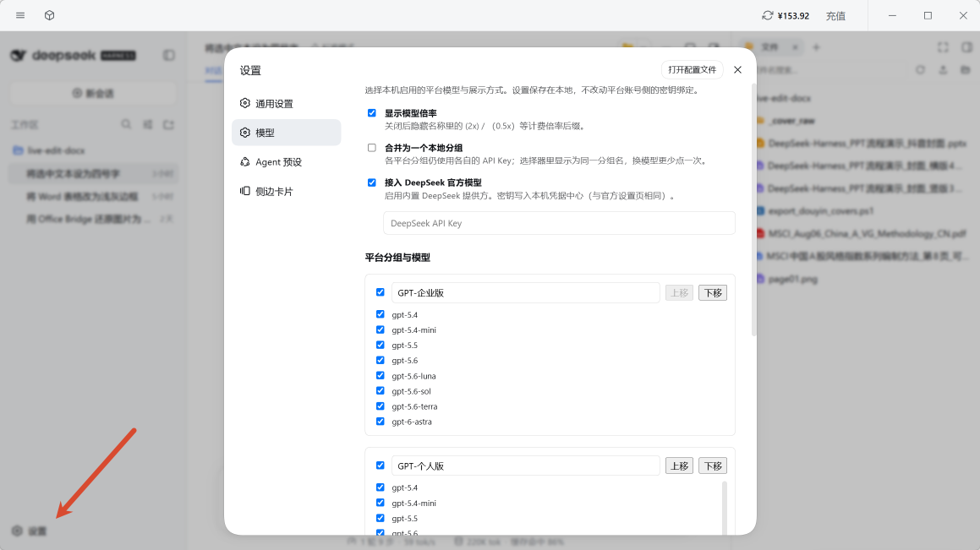The width and height of the screenshot is (980, 550).
Task: Open the Word 表格 conversation in main window
Action: coord(93,196)
